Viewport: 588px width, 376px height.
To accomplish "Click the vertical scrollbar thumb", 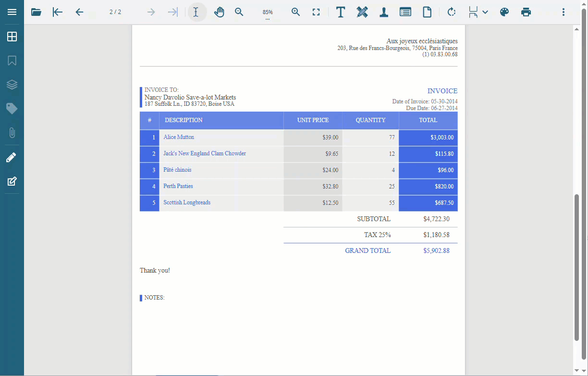I will coord(577,267).
